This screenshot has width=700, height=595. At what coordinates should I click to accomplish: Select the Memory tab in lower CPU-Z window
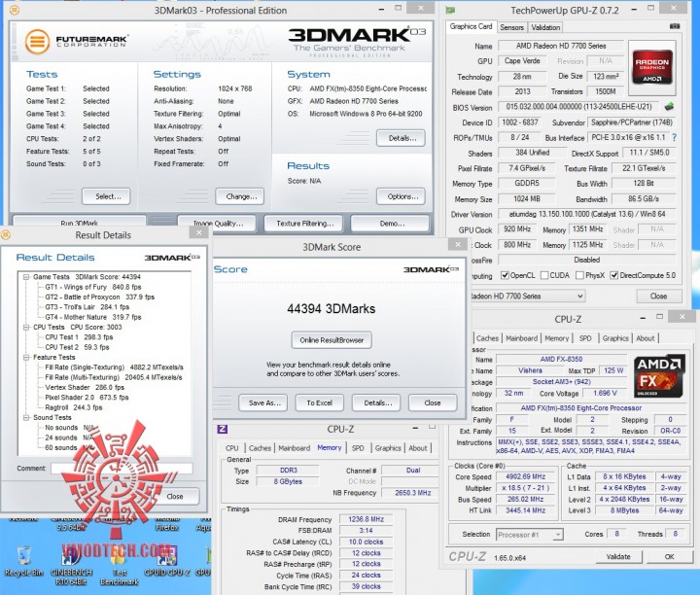point(330,447)
